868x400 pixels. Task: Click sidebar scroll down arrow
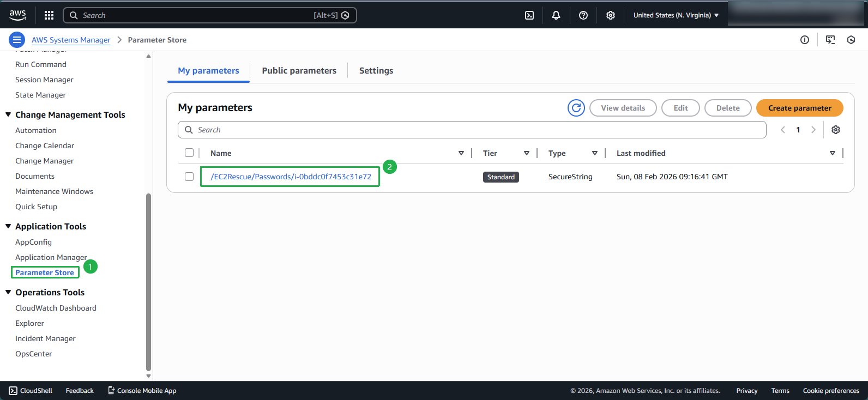click(148, 376)
